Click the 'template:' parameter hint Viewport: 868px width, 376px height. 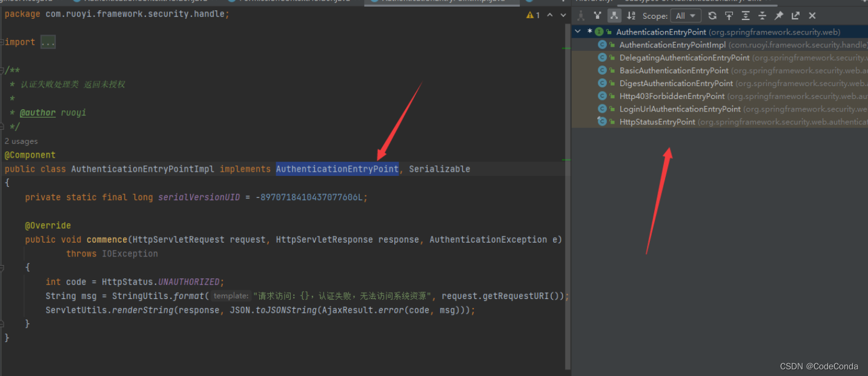pyautogui.click(x=231, y=296)
